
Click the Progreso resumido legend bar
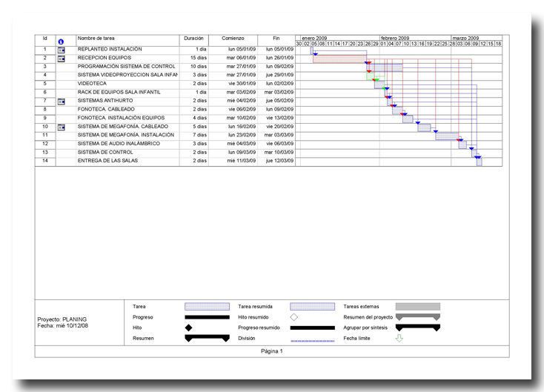[x=313, y=328]
